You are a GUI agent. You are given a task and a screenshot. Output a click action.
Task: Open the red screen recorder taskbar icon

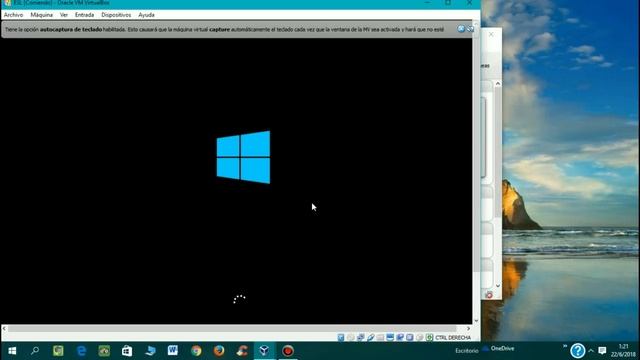[x=288, y=351]
